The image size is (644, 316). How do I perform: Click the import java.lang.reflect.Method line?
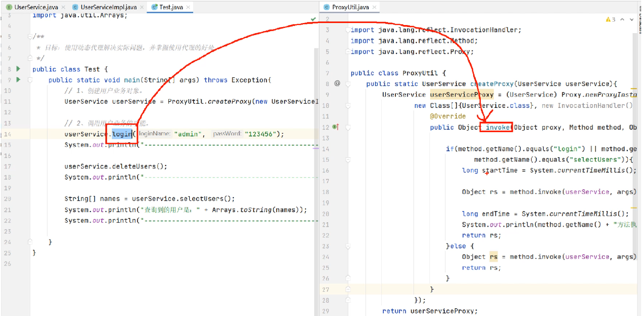(x=414, y=40)
